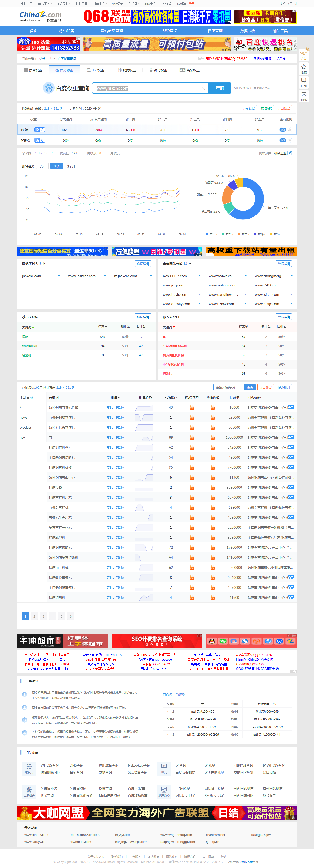Toggle 第五页 legend item in donut chart

[276, 234]
